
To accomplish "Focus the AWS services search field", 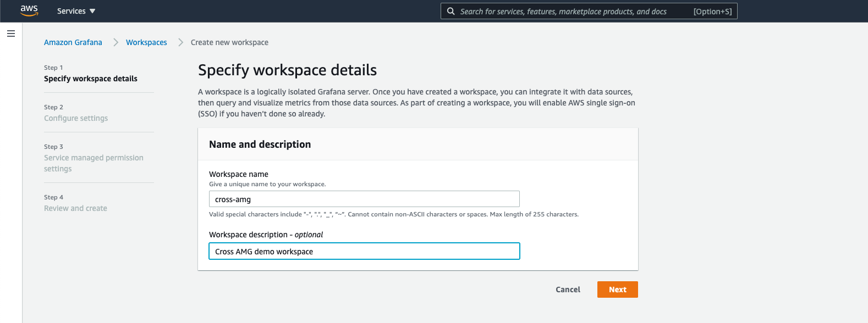I will [x=567, y=11].
